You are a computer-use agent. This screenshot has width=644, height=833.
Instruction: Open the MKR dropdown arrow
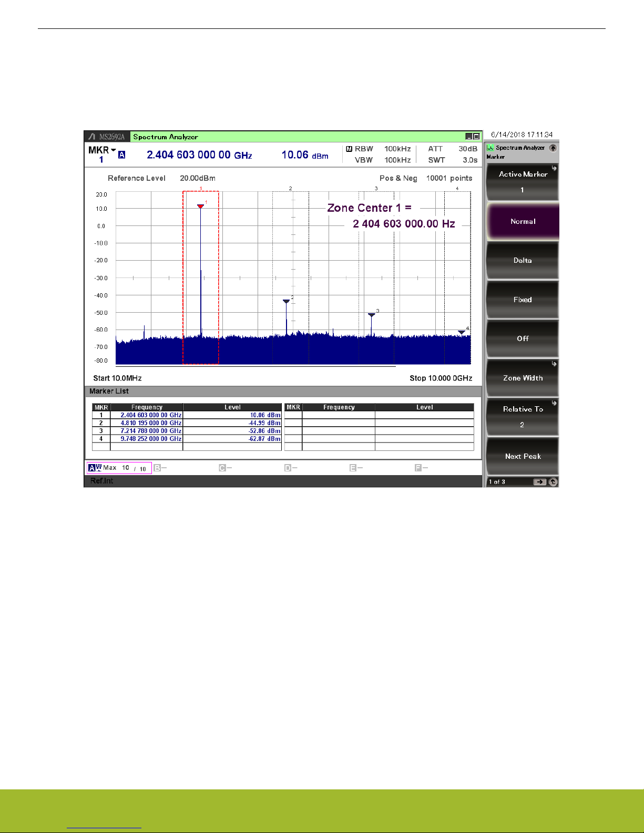tap(113, 150)
